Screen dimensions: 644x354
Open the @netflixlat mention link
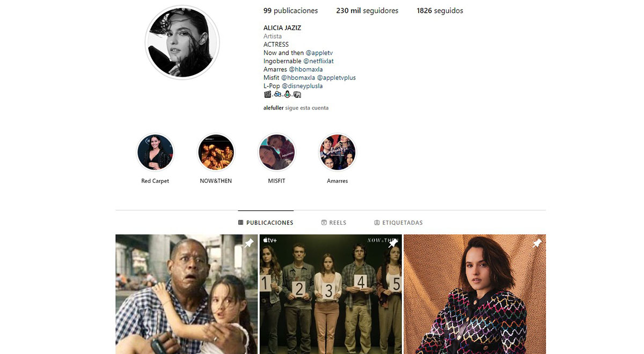point(318,61)
